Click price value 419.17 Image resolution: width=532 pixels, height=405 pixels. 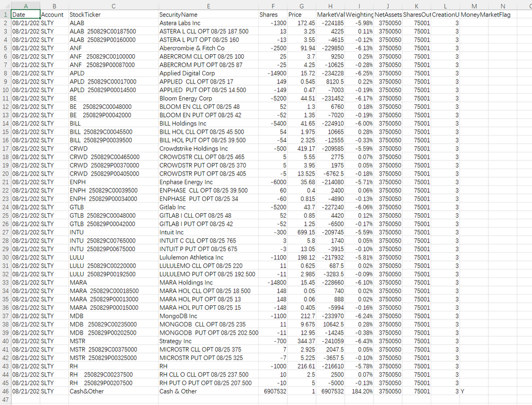[x=301, y=148]
